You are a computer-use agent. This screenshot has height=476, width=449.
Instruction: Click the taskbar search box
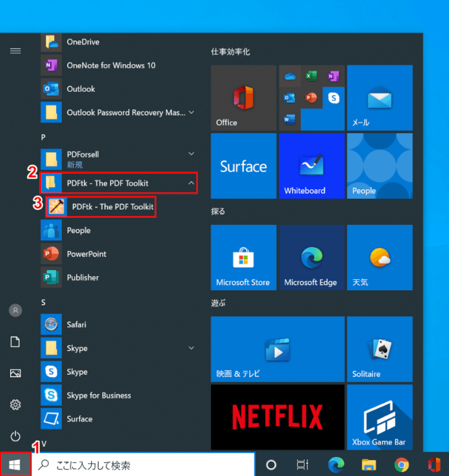pyautogui.click(x=143, y=465)
